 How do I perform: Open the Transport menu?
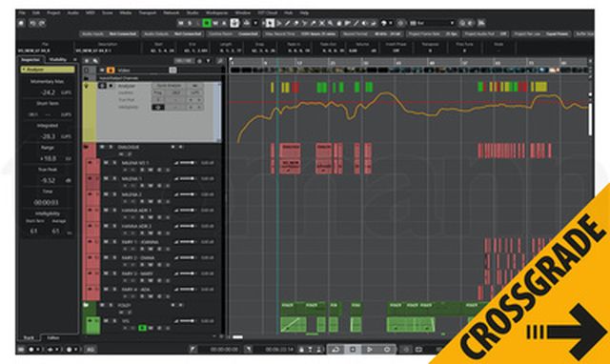click(x=148, y=12)
